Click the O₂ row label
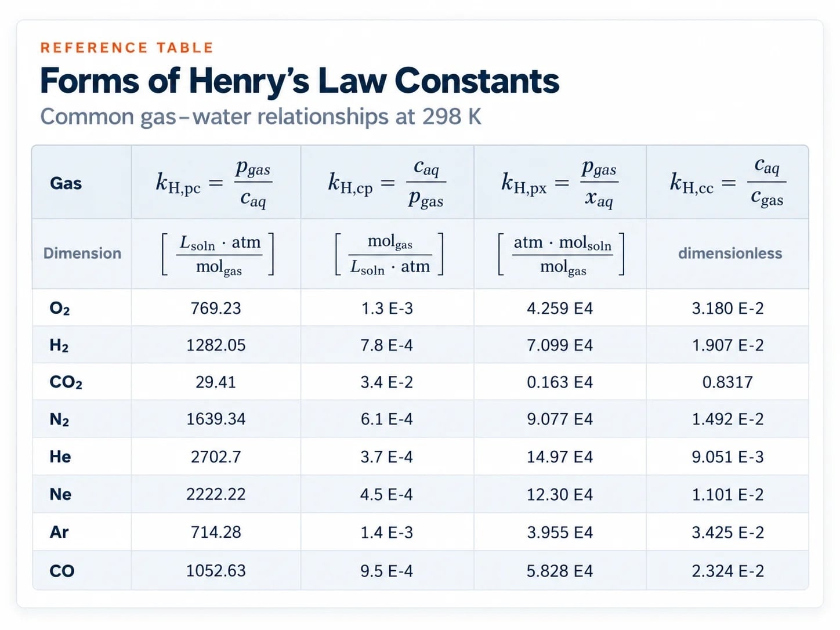The width and height of the screenshot is (840, 630). [x=60, y=308]
